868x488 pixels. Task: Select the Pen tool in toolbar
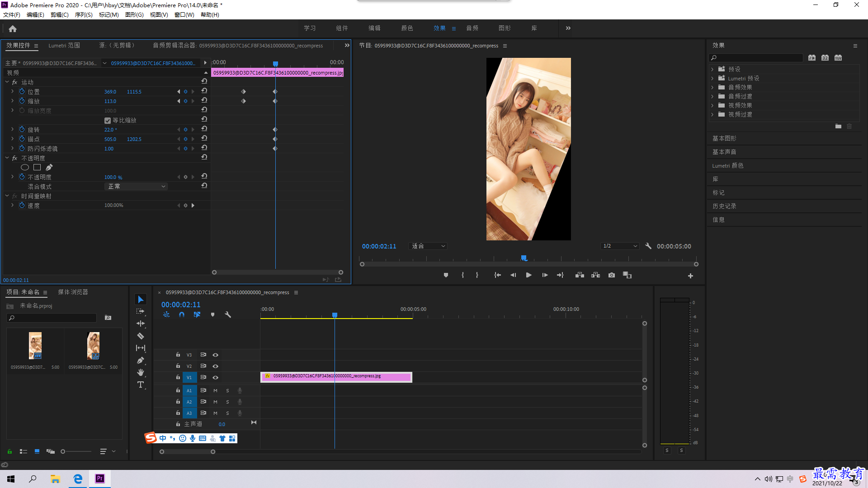[x=141, y=360]
